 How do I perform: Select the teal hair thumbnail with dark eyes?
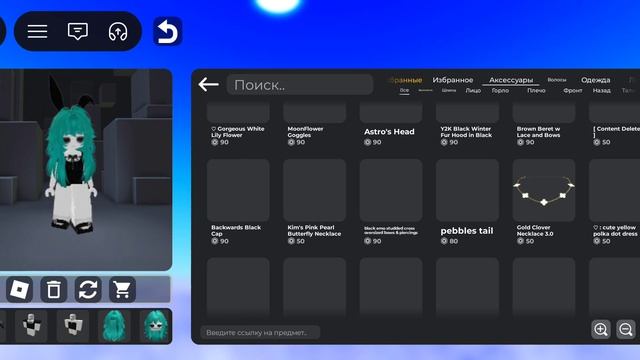pos(156,326)
